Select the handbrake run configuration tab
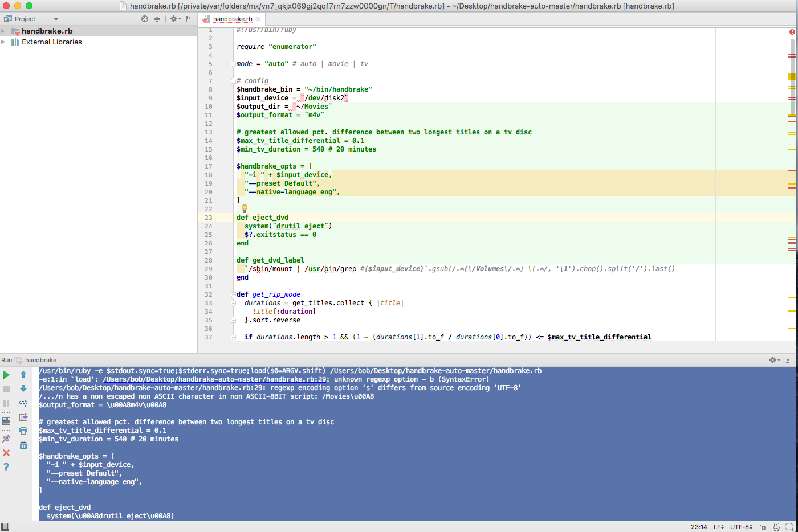798x532 pixels. click(x=40, y=360)
